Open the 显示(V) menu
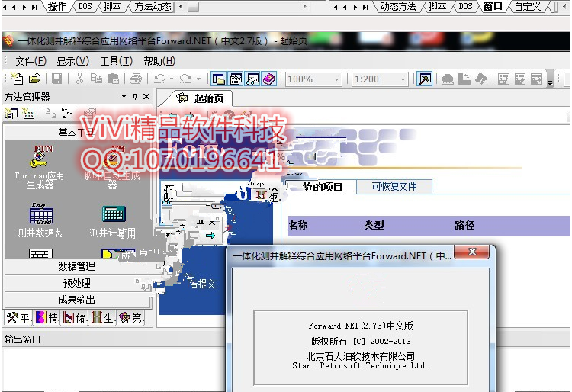This screenshot has width=572, height=392. click(72, 61)
